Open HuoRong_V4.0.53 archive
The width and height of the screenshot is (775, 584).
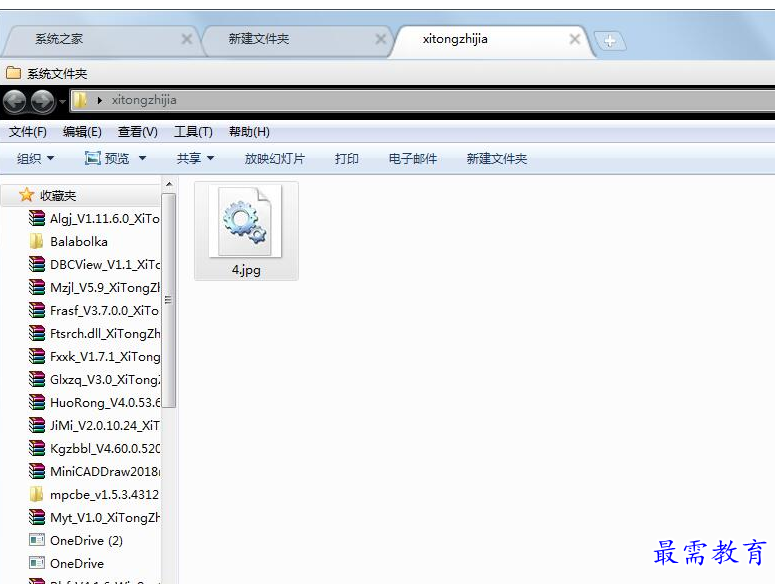(94, 403)
